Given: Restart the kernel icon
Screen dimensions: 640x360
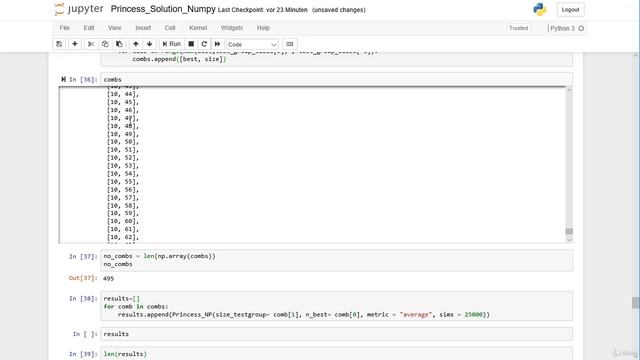Looking at the screenshot, I should [204, 44].
